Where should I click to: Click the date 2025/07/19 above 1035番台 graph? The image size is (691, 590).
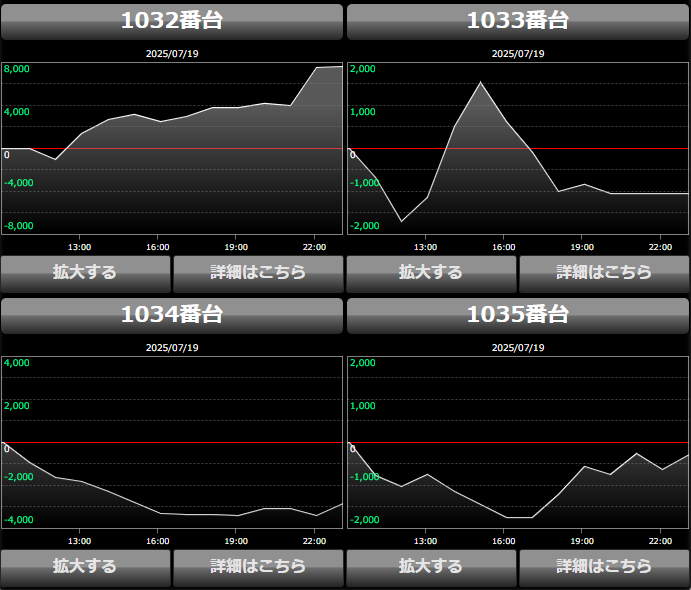click(518, 348)
